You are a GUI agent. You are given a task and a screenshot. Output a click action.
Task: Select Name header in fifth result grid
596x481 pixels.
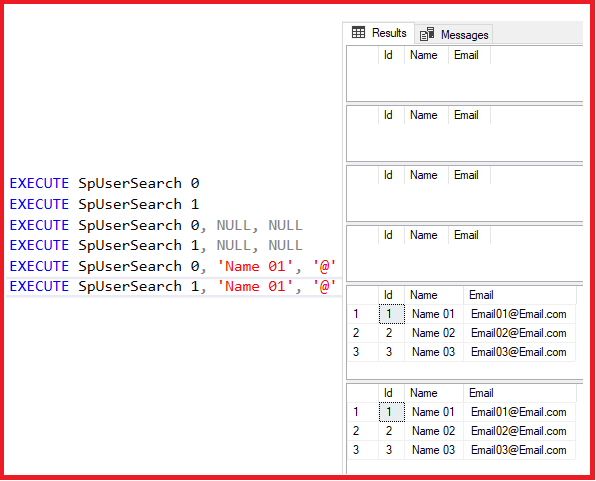(434, 295)
